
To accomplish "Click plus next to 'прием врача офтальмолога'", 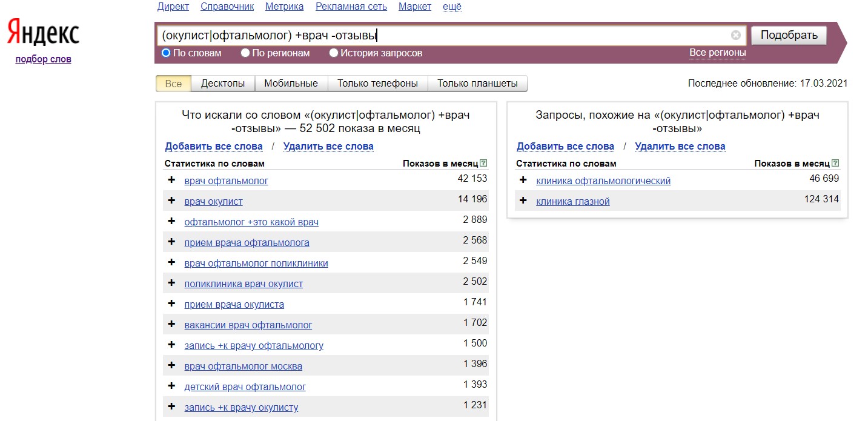I will coord(171,242).
